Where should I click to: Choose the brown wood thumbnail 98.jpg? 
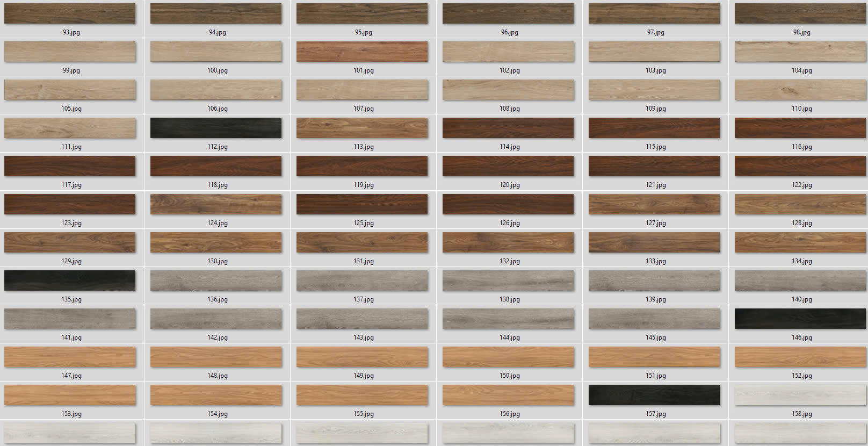click(800, 13)
